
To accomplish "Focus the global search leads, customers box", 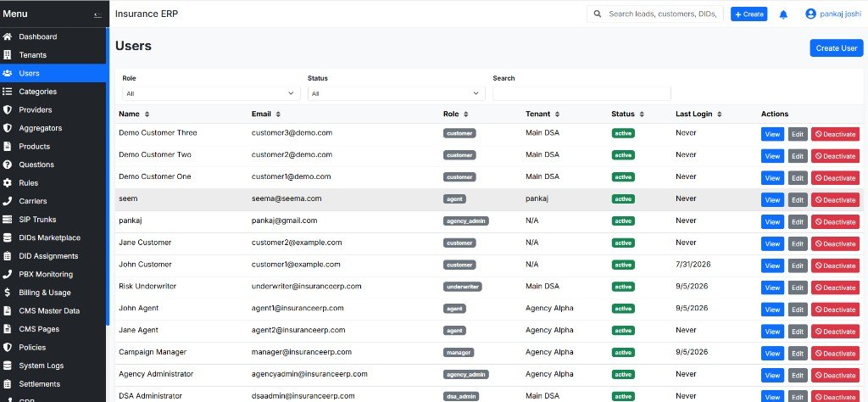I will (x=655, y=14).
